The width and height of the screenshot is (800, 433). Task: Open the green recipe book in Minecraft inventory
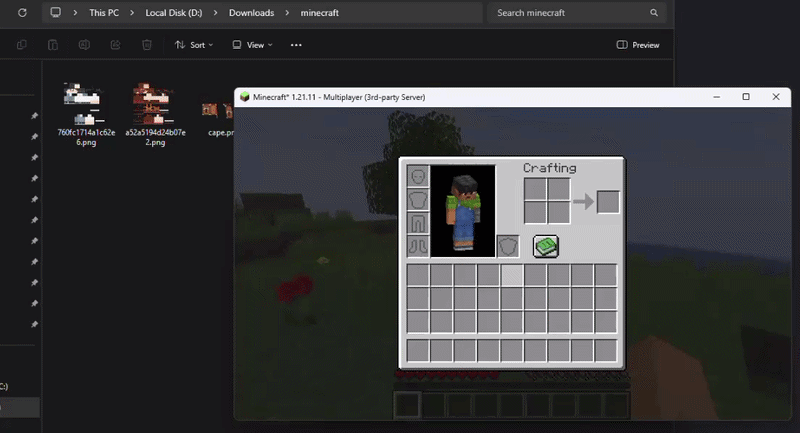(x=545, y=246)
